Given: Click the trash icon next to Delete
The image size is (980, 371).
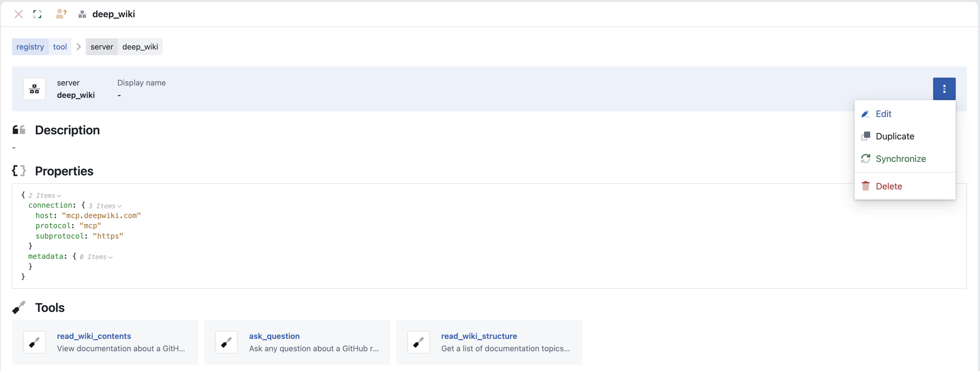Looking at the screenshot, I should (x=866, y=186).
